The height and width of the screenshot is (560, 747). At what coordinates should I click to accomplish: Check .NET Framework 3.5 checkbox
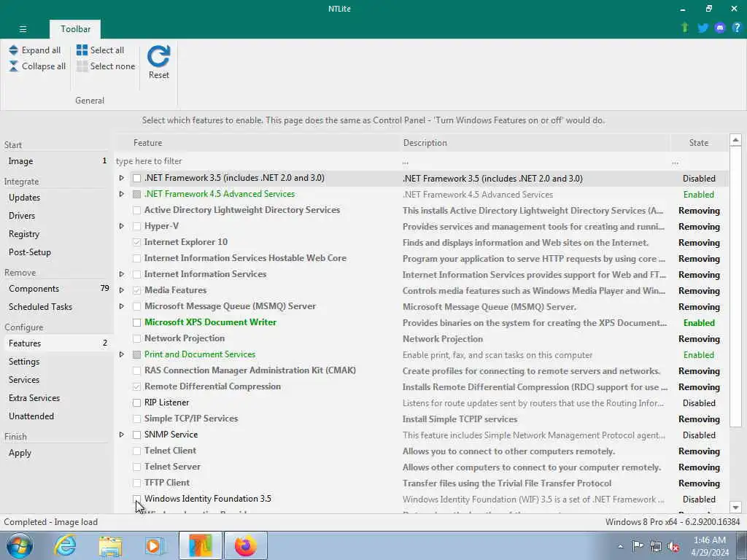136,178
